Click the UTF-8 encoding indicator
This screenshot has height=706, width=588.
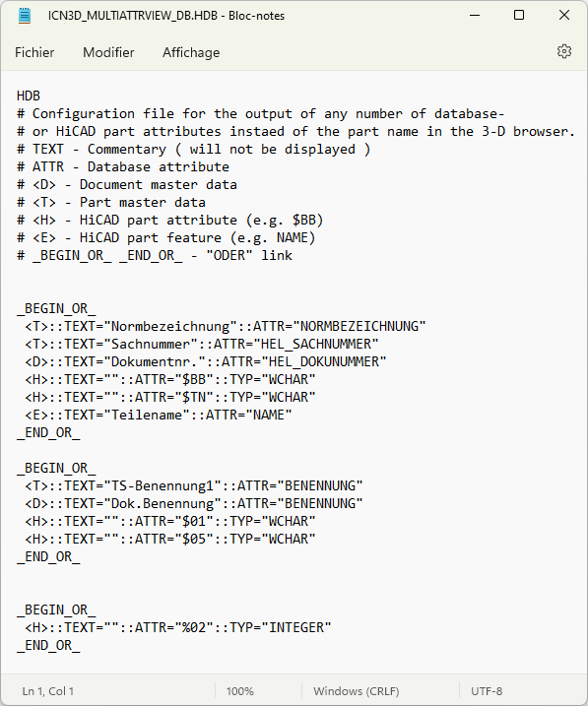click(487, 690)
